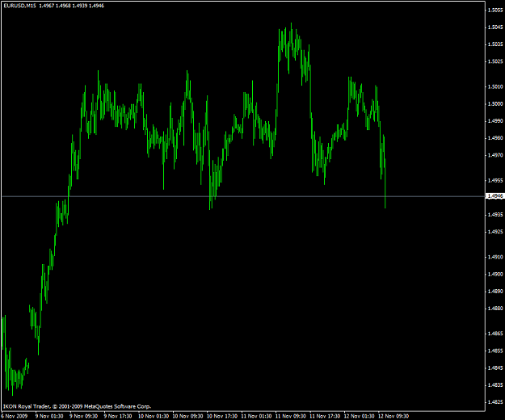
Task: Click the 1.5045 price axis label
Action: click(x=495, y=27)
